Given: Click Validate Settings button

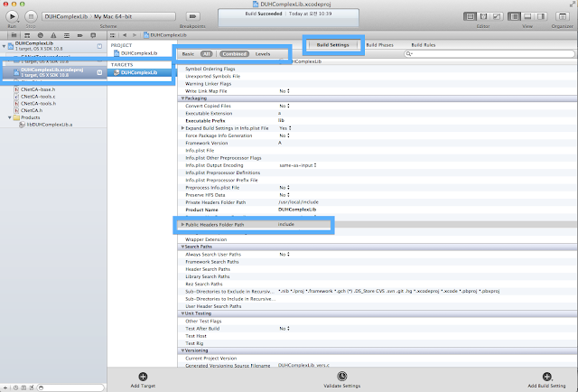Looking at the screenshot, I should [341, 380].
